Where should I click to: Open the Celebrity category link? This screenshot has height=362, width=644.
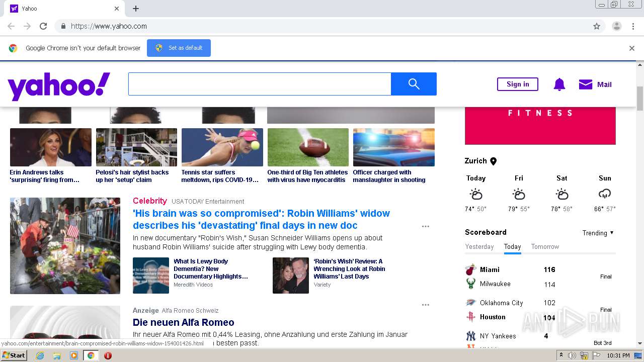[150, 201]
